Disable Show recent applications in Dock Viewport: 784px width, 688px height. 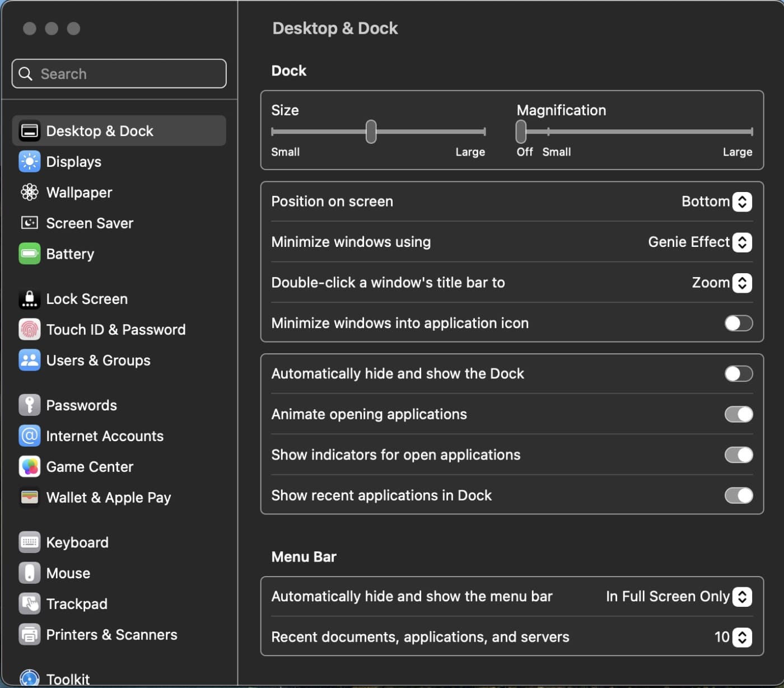[738, 495]
